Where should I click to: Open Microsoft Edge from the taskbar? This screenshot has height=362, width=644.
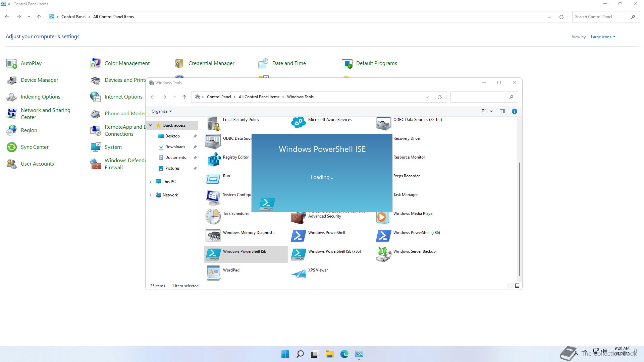coord(344,354)
